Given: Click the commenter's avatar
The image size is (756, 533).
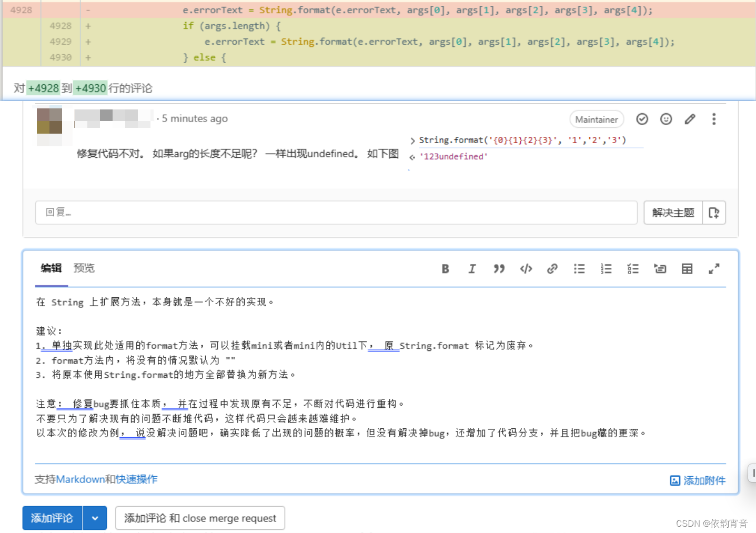Looking at the screenshot, I should [x=49, y=120].
